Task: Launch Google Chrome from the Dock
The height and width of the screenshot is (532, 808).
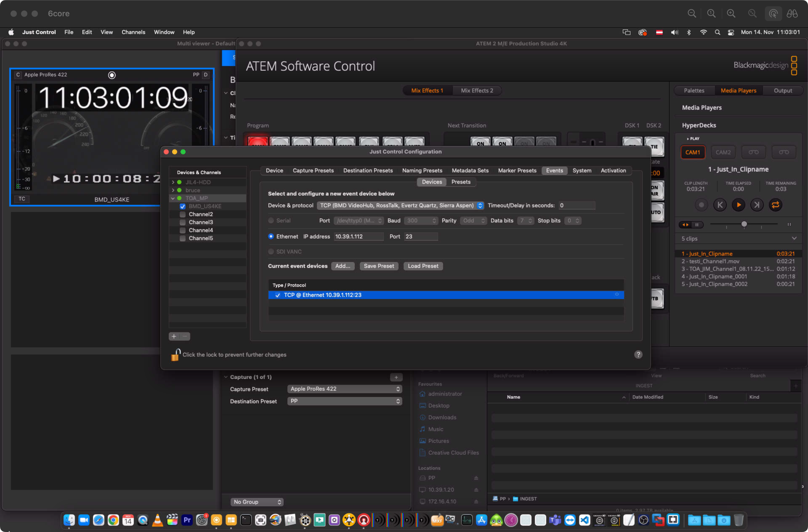Action: 113,520
